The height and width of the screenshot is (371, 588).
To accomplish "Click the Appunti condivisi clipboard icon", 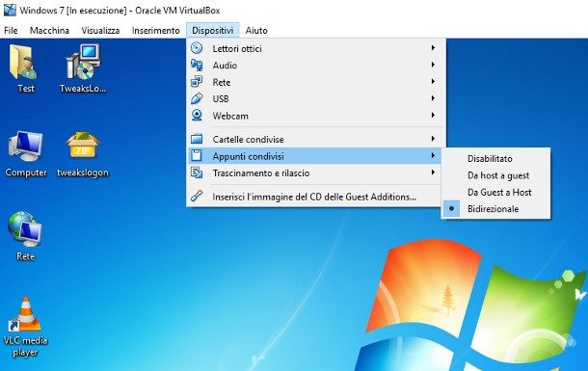I will coord(197,155).
